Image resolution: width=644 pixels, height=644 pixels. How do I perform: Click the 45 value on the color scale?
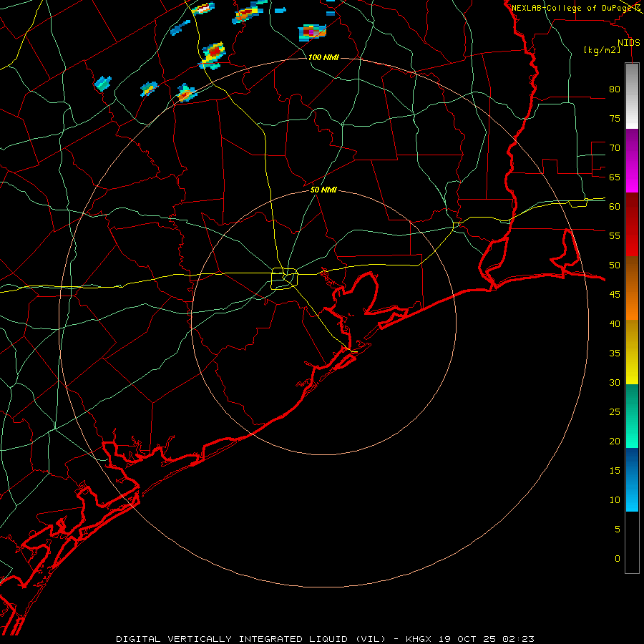[x=615, y=295]
